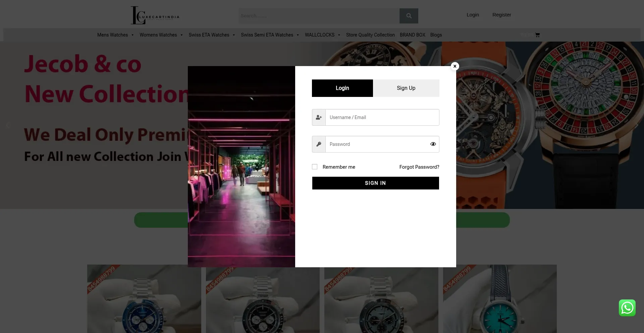Open the turquoise dial watch product
This screenshot has width=644, height=333.
click(x=500, y=299)
